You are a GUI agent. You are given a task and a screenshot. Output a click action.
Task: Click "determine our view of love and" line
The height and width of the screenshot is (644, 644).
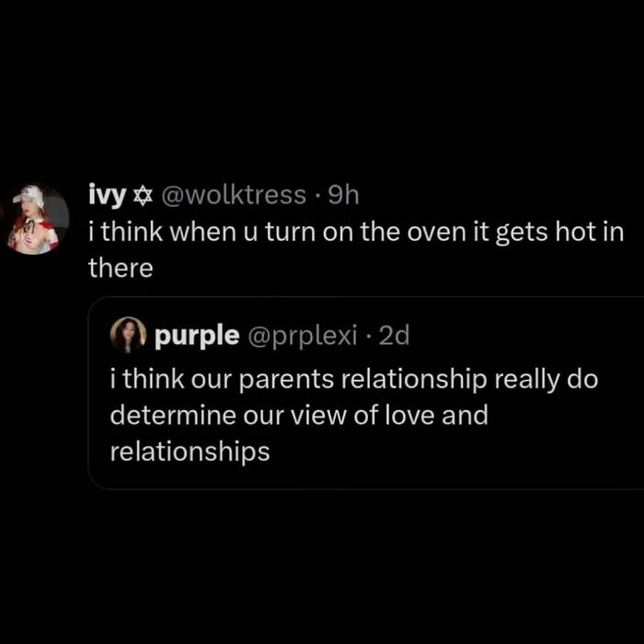[299, 416]
